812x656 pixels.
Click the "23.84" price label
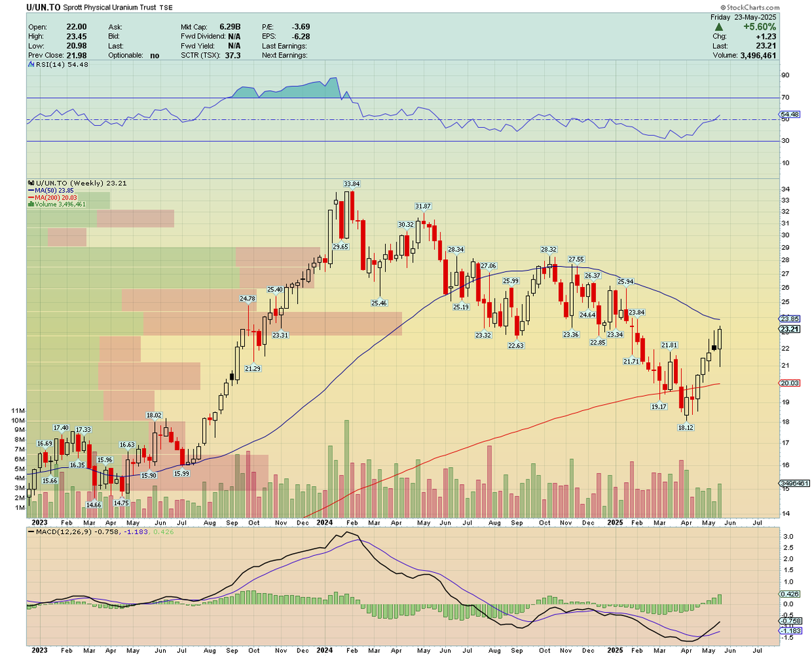click(637, 312)
